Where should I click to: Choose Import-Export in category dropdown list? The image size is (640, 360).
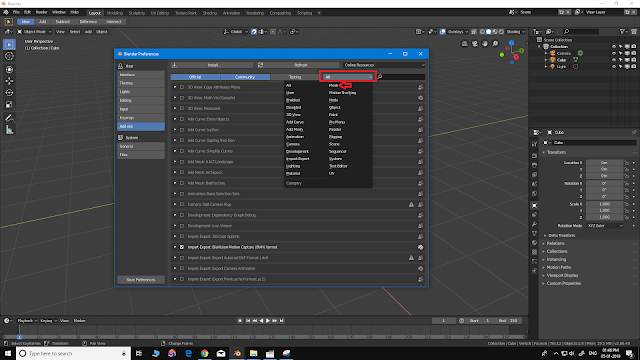(x=298, y=159)
